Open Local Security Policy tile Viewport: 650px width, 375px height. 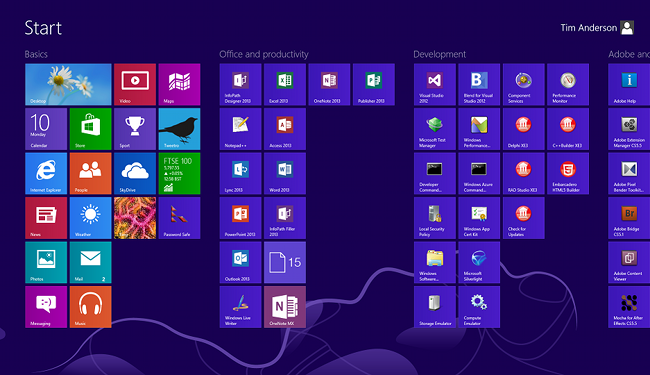pos(434,218)
